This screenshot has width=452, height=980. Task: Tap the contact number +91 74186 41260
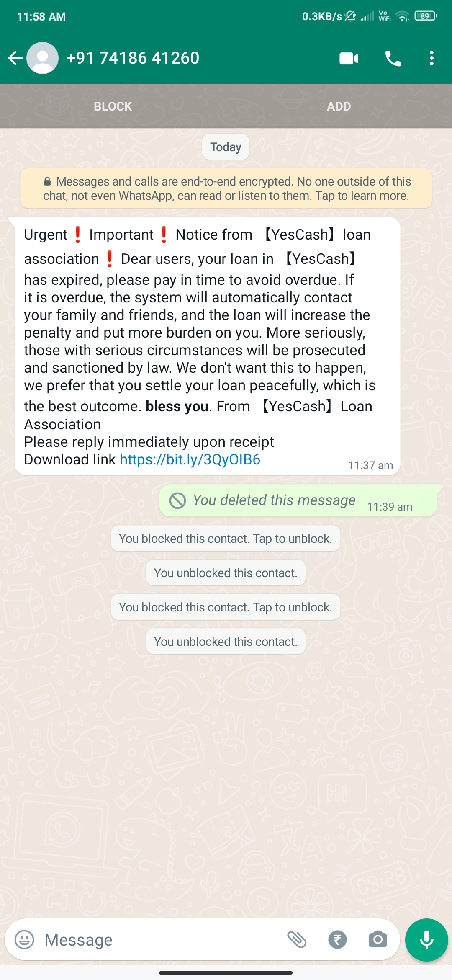click(133, 58)
